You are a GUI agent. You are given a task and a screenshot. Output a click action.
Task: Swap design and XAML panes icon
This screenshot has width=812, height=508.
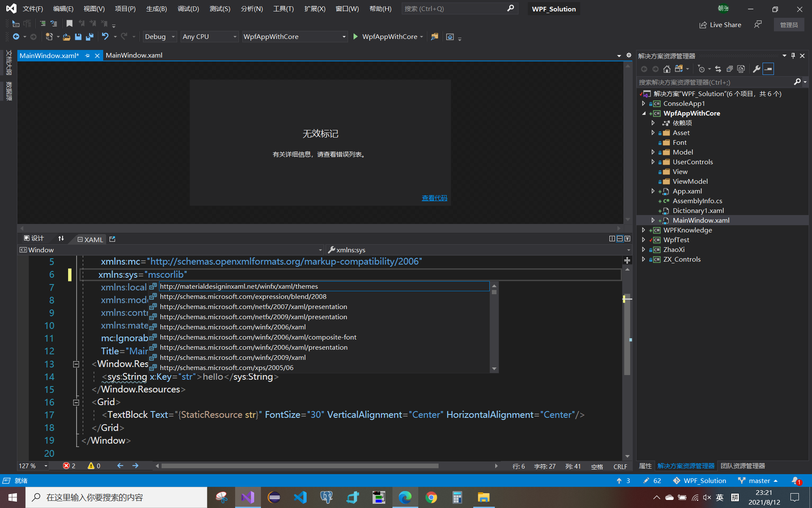pyautogui.click(x=61, y=239)
